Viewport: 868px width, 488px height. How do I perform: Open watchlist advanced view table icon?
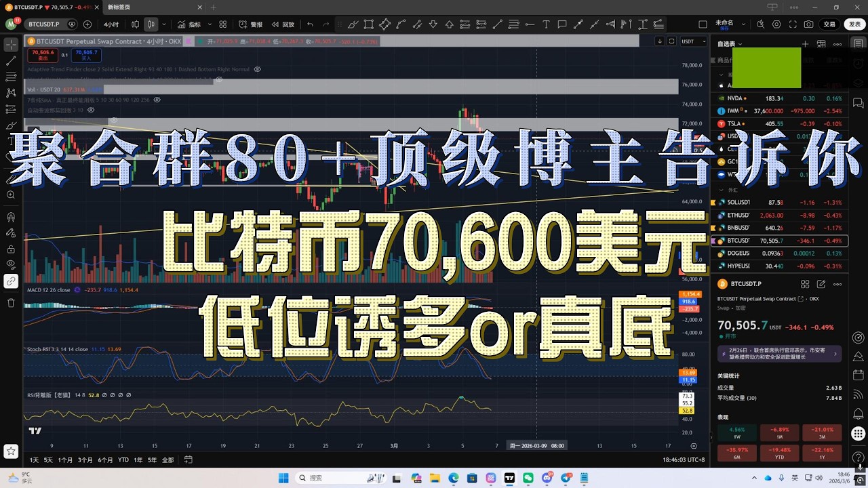pyautogui.click(x=821, y=44)
